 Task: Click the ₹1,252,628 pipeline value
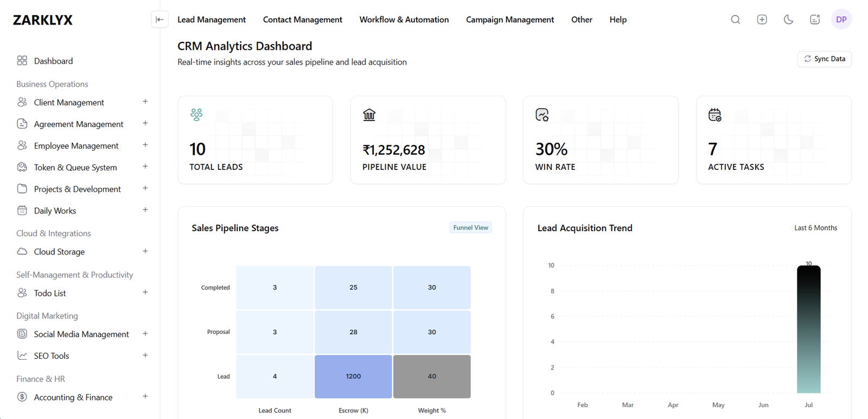click(x=394, y=150)
